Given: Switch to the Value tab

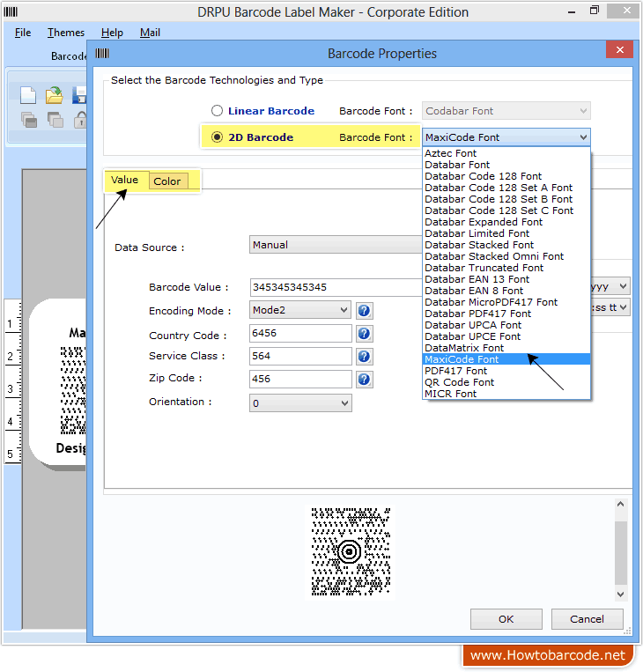Looking at the screenshot, I should click(125, 180).
